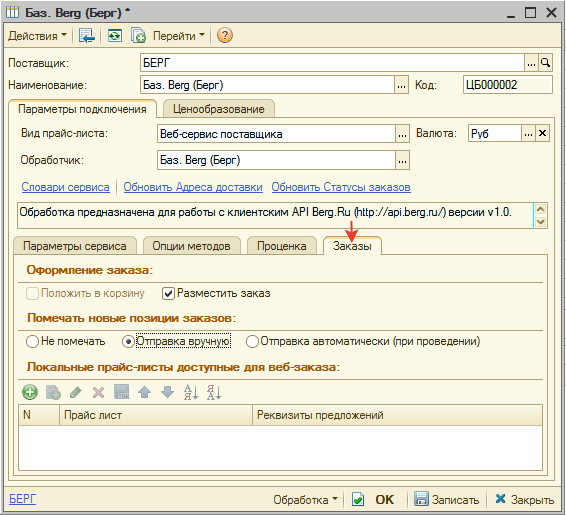
Task: Uncheck the Разместить заказ checkbox
Action: pyautogui.click(x=168, y=293)
